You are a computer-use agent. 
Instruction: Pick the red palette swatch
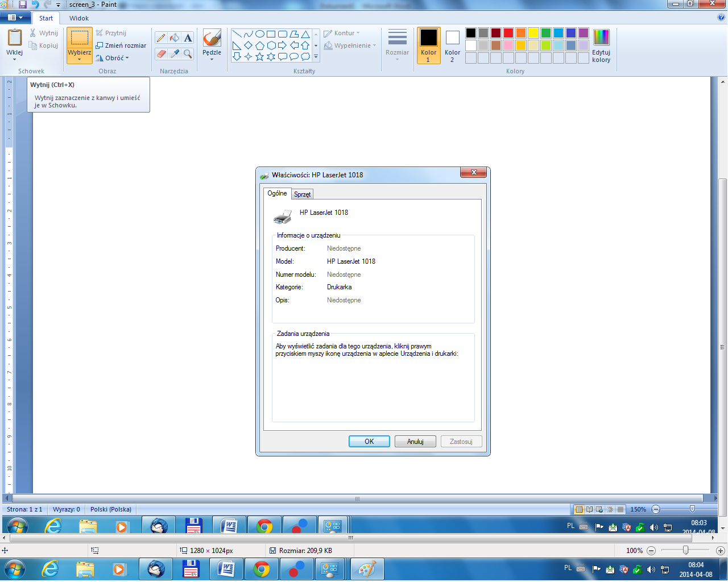coord(508,33)
